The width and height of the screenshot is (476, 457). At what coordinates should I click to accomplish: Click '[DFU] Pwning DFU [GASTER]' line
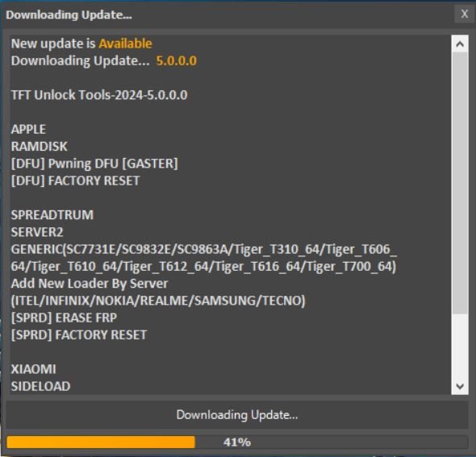[x=94, y=164]
